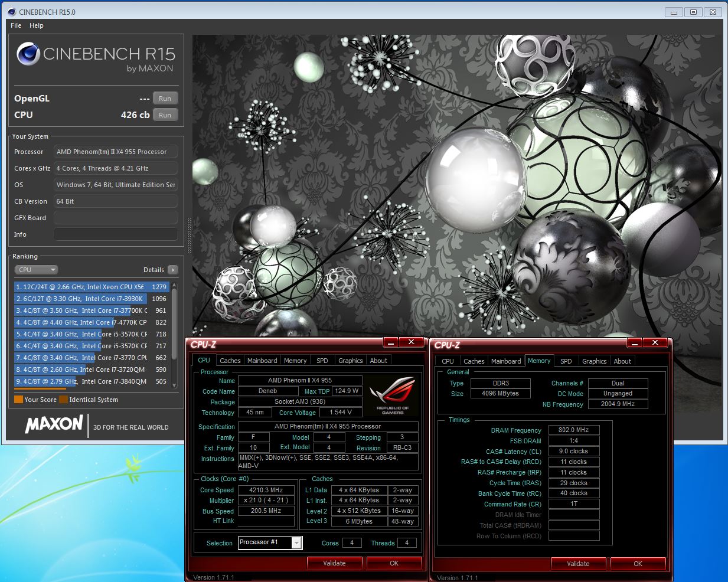Click the Republic of Gamers logo in CPU-Z
Viewport: 728px width, 582px height.
(x=392, y=395)
